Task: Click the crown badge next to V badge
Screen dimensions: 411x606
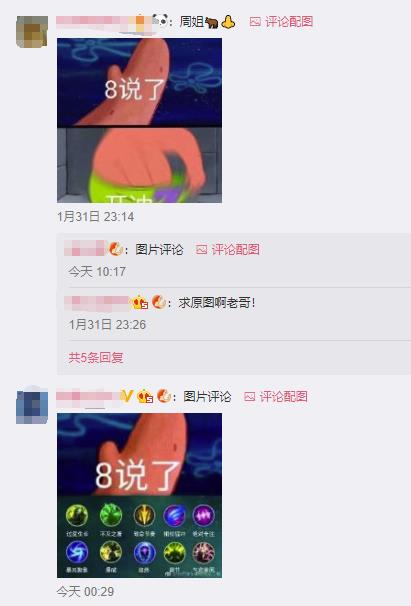Action: [145, 396]
